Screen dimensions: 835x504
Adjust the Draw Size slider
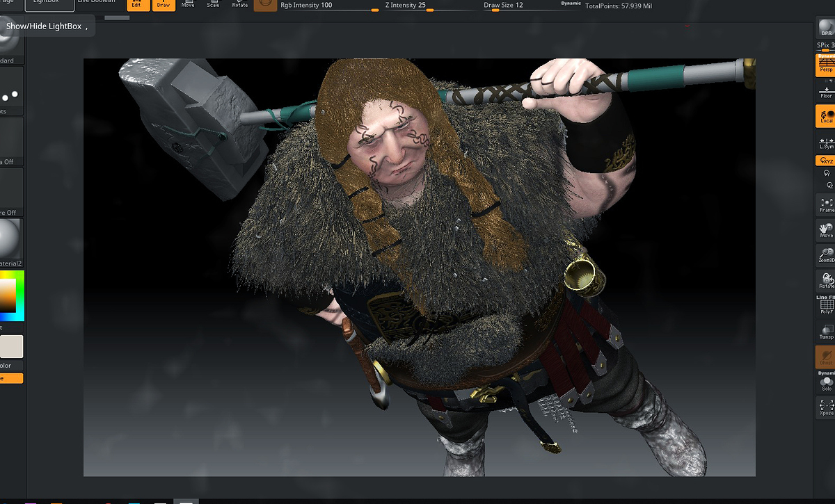532,6
